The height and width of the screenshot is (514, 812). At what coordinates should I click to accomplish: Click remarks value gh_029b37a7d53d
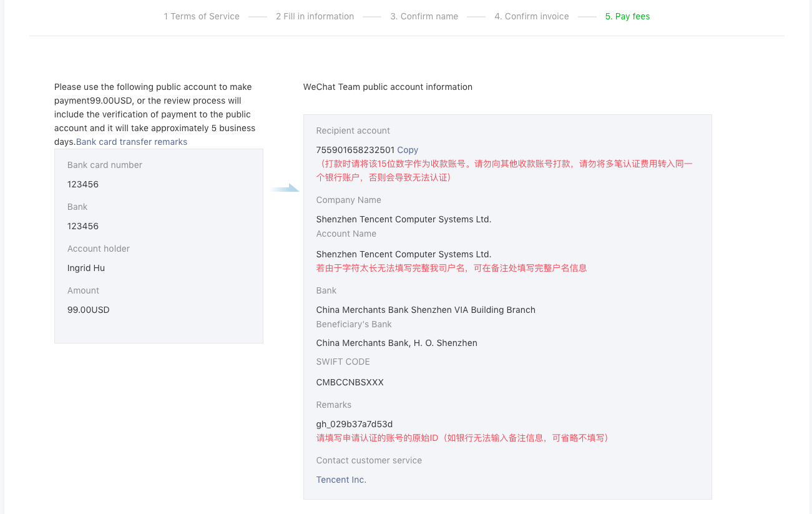pyautogui.click(x=355, y=424)
